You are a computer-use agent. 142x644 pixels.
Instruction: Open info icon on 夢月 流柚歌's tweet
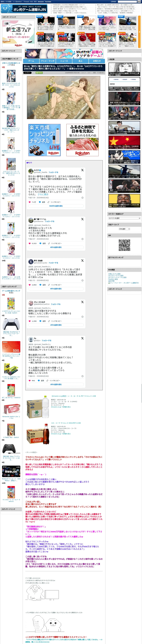(82, 280)
